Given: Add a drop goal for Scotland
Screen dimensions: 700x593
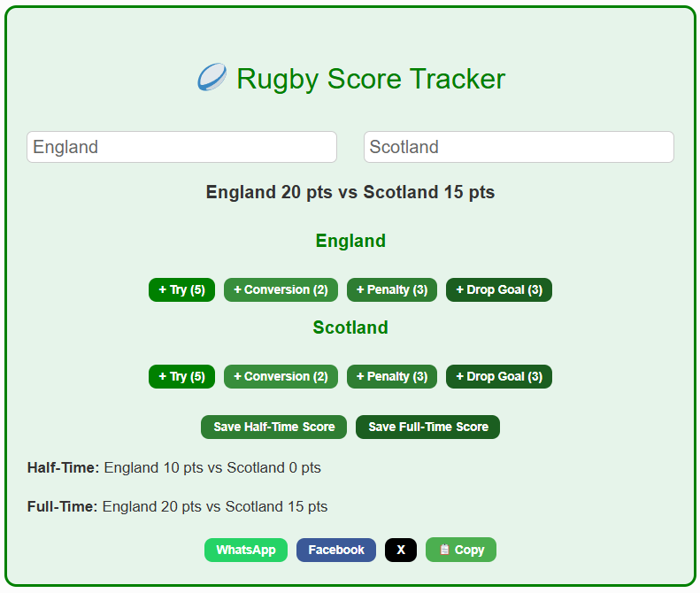Looking at the screenshot, I should coord(499,376).
